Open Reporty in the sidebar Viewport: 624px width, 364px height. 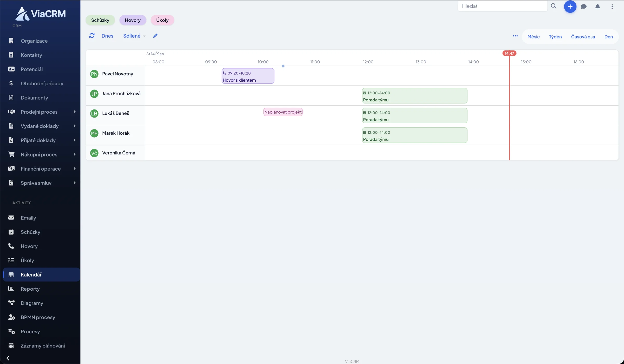(42, 289)
